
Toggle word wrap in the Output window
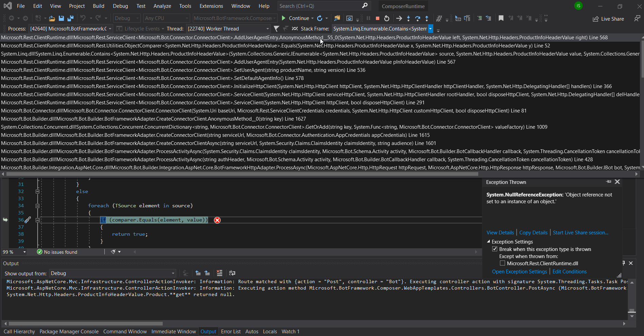click(x=232, y=273)
